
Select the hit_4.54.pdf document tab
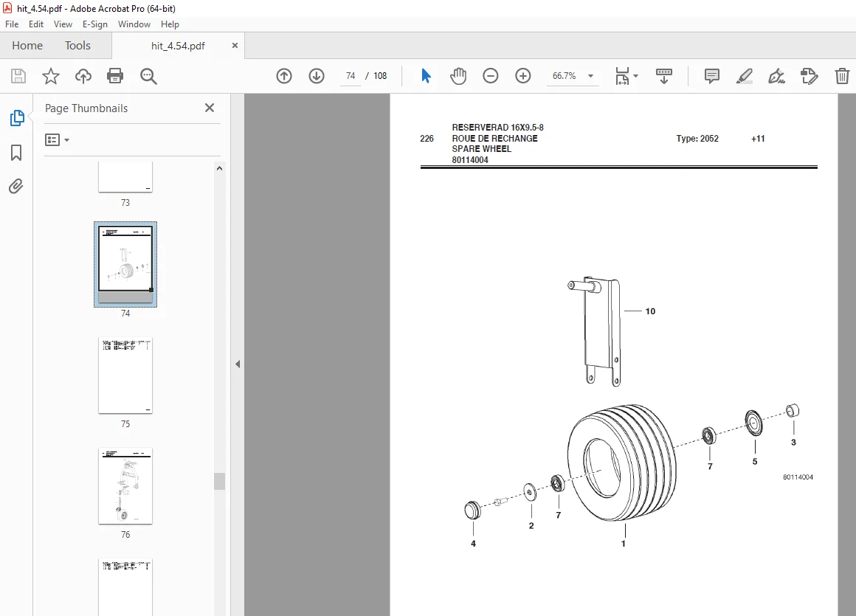coord(178,46)
